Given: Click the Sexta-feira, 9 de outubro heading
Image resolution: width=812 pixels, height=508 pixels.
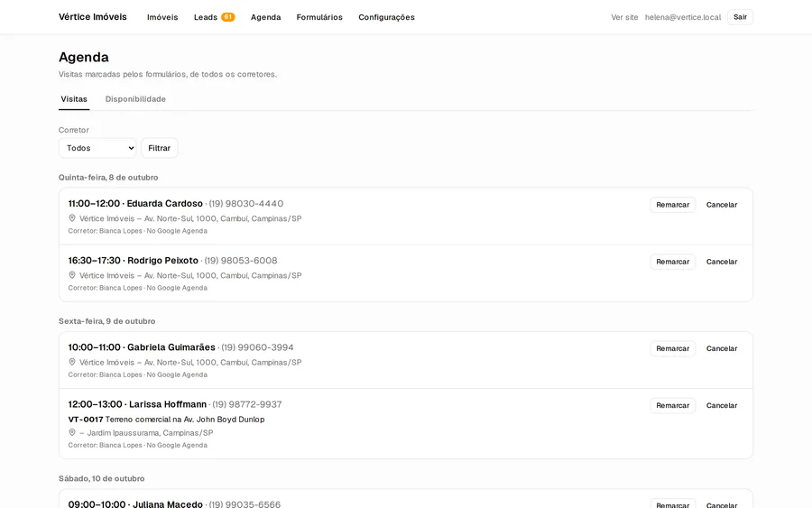Looking at the screenshot, I should click(106, 321).
